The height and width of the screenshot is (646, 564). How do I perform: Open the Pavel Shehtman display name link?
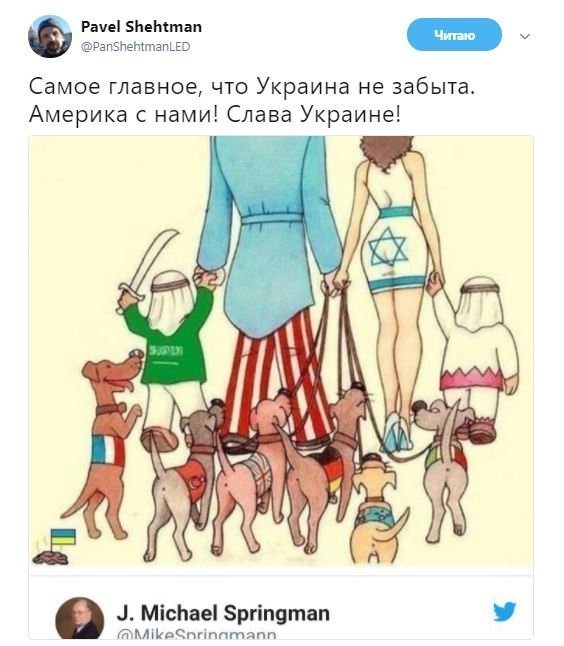[141, 27]
